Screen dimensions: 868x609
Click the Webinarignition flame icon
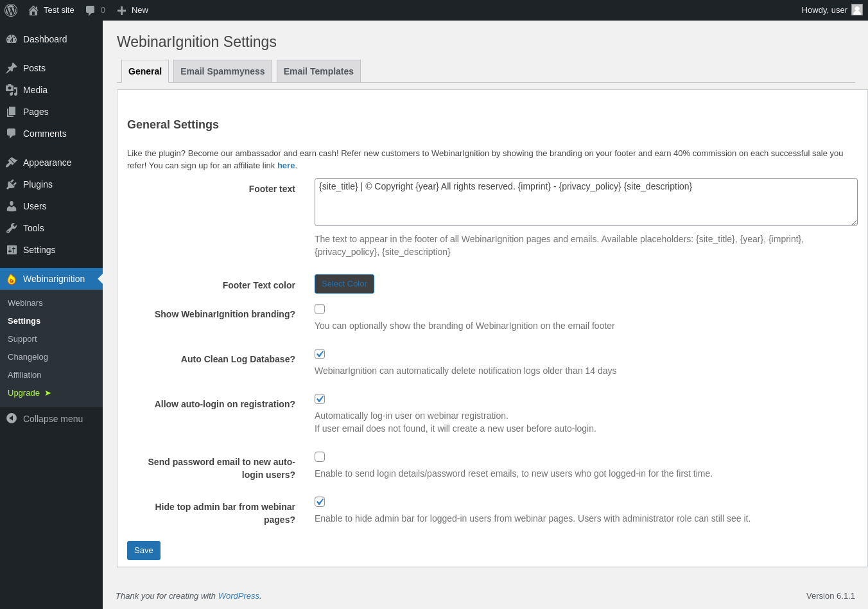pyautogui.click(x=12, y=279)
